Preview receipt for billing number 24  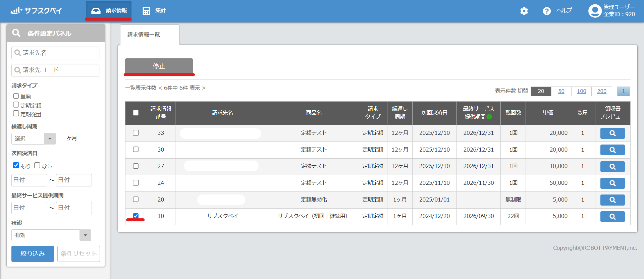click(x=612, y=183)
